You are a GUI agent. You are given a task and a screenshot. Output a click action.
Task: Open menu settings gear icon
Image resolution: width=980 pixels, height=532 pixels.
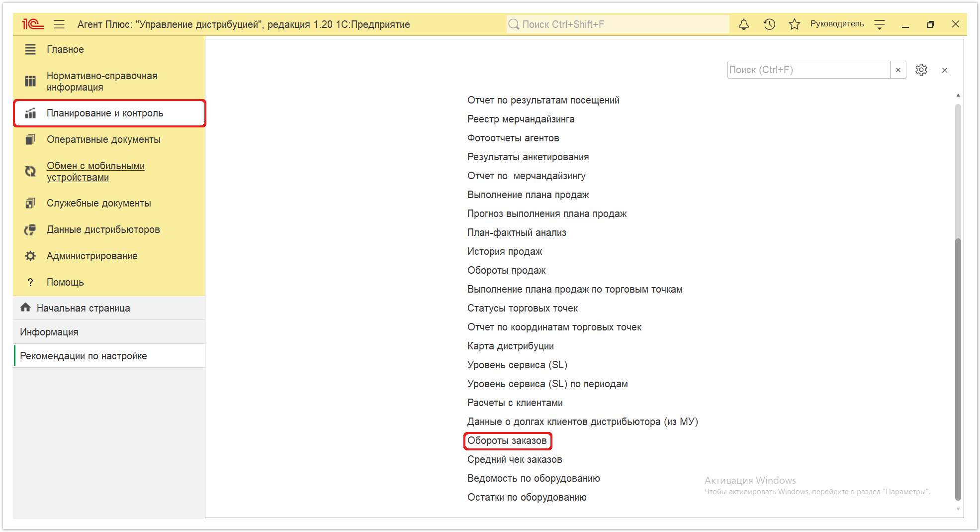click(921, 70)
